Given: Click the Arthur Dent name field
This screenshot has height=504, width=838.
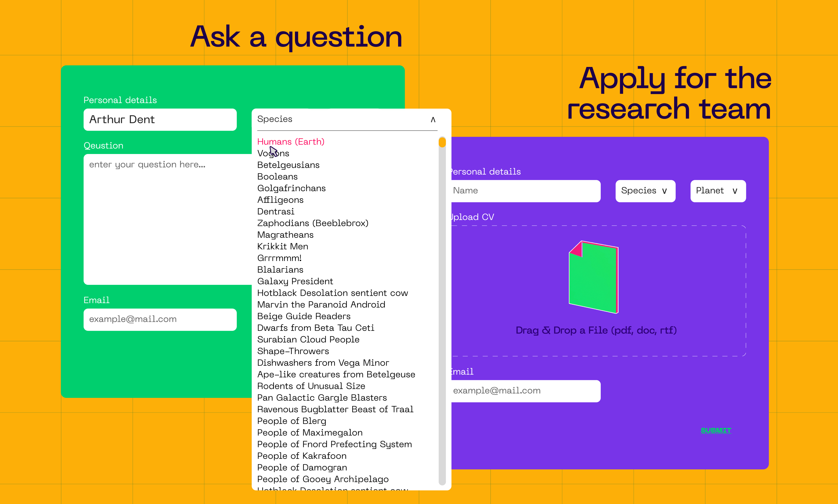Looking at the screenshot, I should pos(160,120).
